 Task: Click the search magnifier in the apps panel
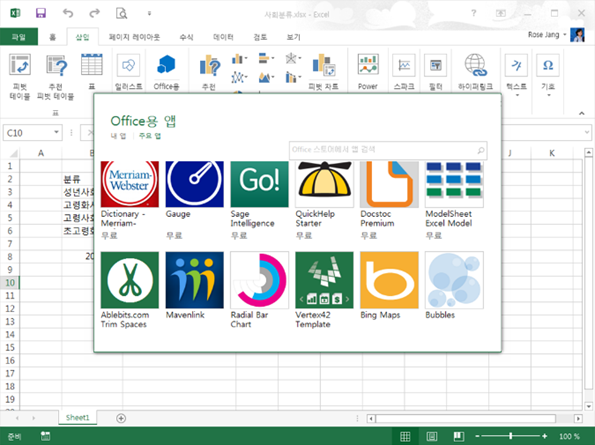[x=481, y=150]
